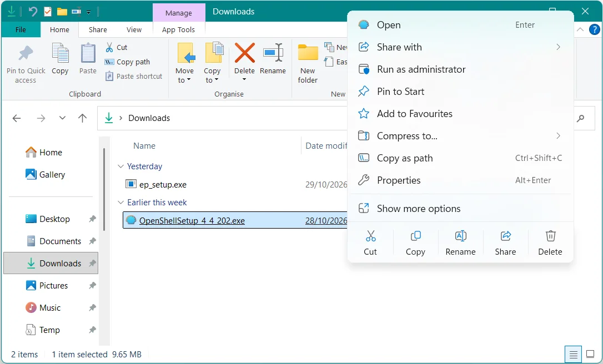Expand the Share with submenu
603x364 pixels.
(x=558, y=47)
